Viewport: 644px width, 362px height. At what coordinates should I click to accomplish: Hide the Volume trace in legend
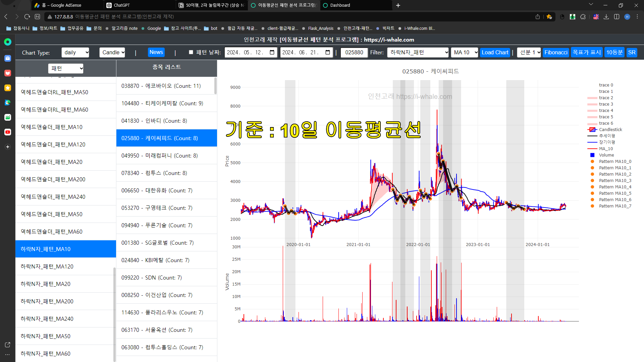(606, 155)
